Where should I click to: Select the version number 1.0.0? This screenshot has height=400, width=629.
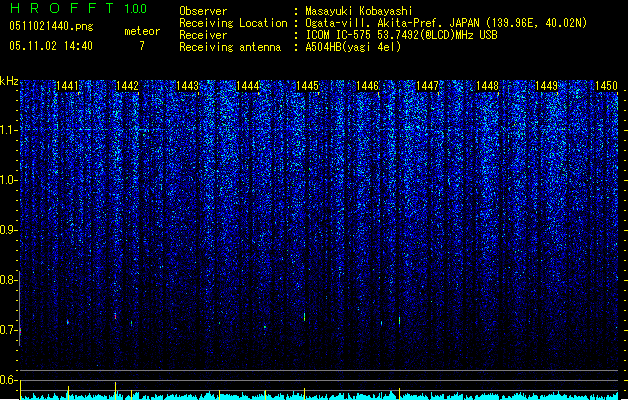pyautogui.click(x=136, y=8)
